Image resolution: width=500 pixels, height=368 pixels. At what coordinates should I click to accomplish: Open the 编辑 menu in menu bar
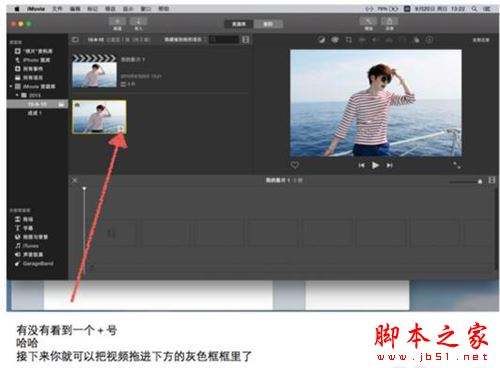(75, 9)
